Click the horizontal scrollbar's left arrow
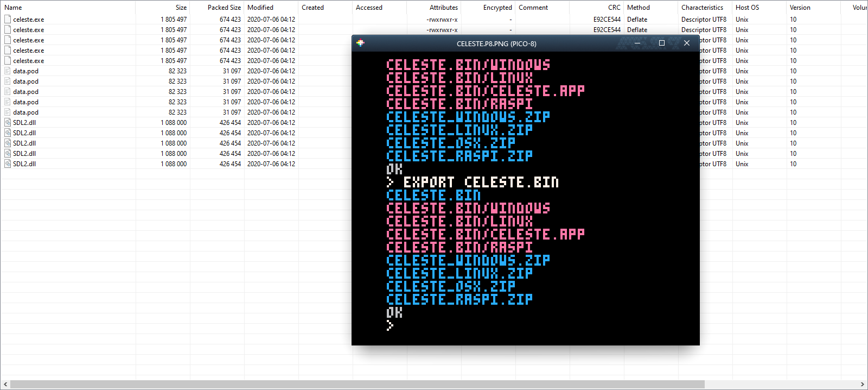The image size is (868, 390). point(5,385)
